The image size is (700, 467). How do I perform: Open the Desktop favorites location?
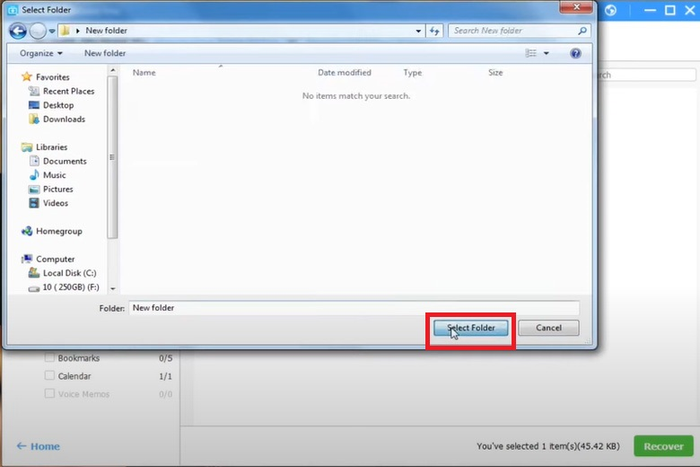58,105
